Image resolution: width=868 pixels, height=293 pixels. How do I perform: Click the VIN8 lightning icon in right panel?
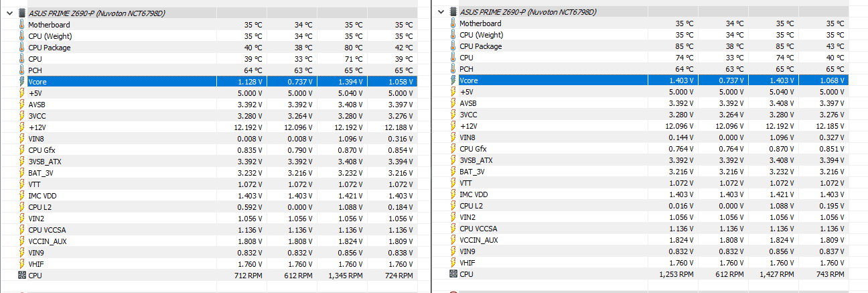pos(453,137)
